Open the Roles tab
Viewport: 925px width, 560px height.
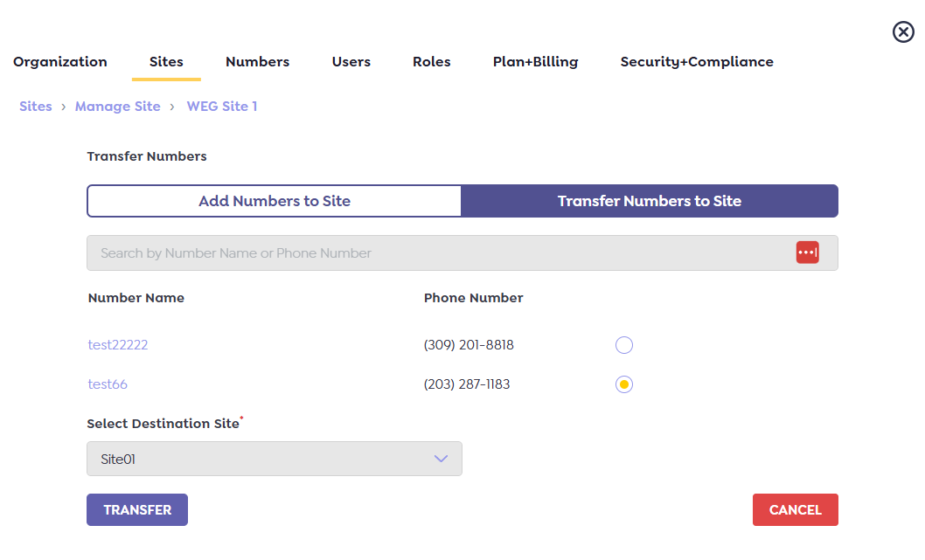(x=431, y=62)
